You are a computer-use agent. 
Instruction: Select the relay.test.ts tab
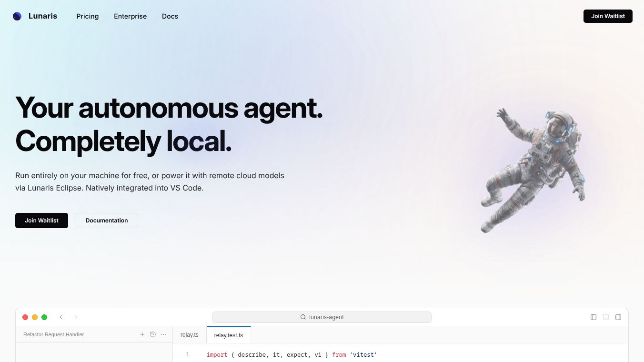pos(229,335)
